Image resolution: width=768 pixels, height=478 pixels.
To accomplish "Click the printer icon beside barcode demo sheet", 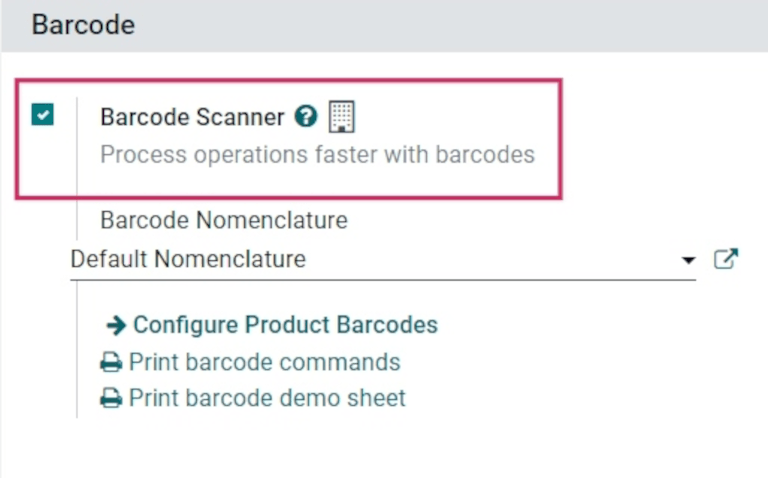I will click(110, 399).
